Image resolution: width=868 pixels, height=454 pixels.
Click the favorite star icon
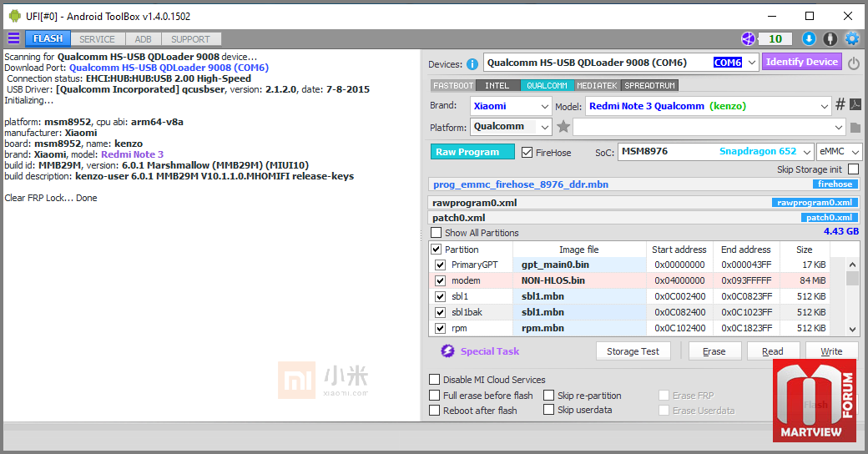coord(563,127)
